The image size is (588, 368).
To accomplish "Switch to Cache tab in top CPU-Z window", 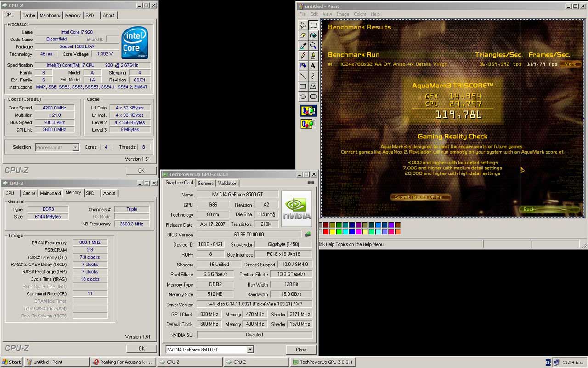I will click(28, 16).
